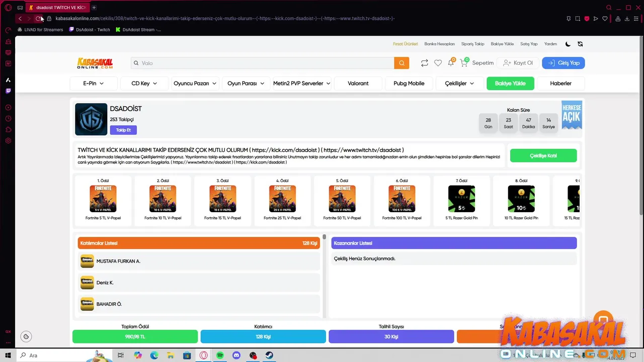Click Çekilişe Katıl green button
Screen dimensions: 644x362
[543, 156]
